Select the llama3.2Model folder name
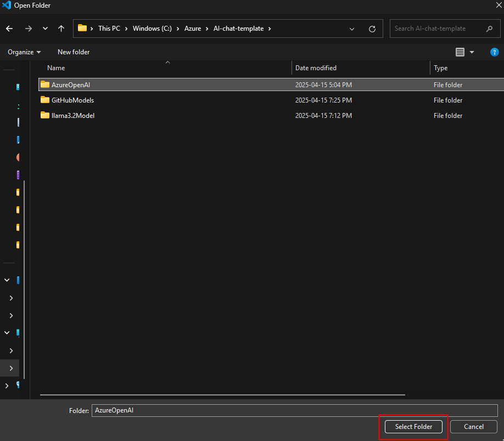Viewport: 504px width, 441px height. [73, 116]
